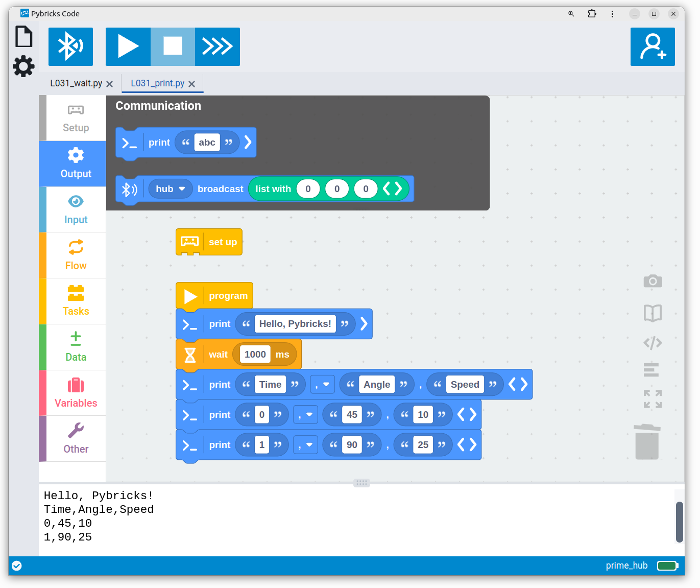700x588 pixels.
Task: Click the align-blocks lines icon
Action: pos(651,369)
